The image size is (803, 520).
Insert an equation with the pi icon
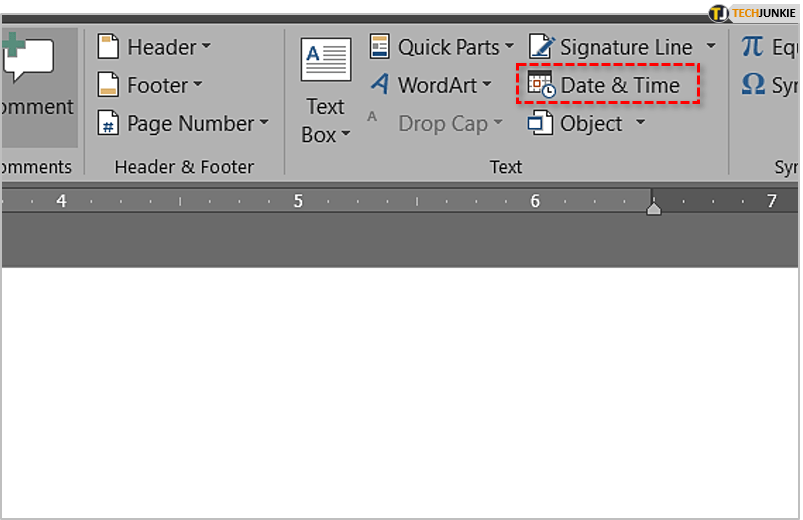tap(753, 47)
